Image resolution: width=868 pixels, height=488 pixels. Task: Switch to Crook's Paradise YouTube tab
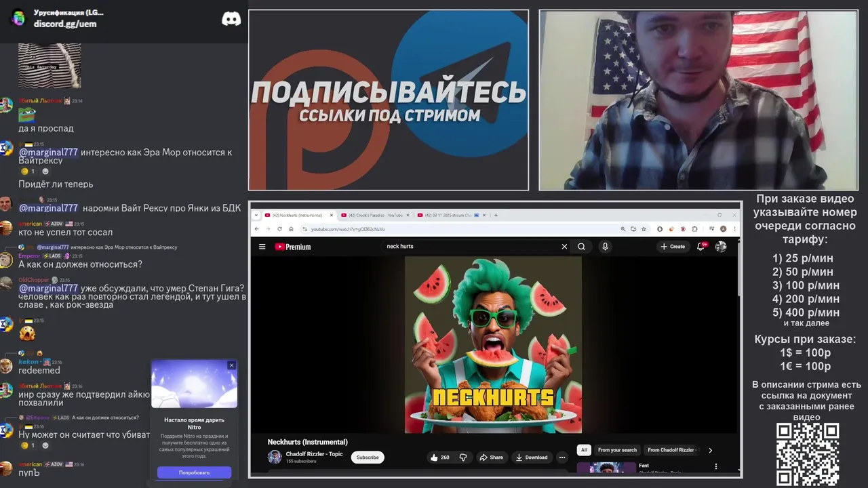[x=376, y=215]
